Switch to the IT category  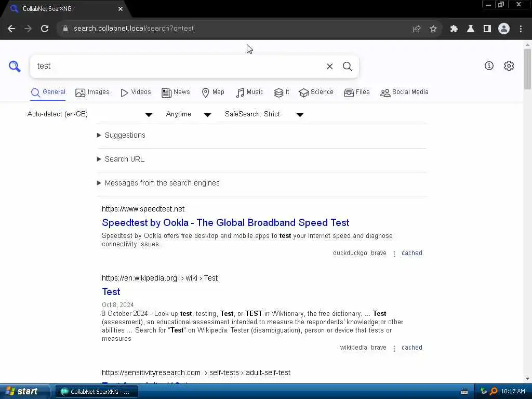coord(282,92)
